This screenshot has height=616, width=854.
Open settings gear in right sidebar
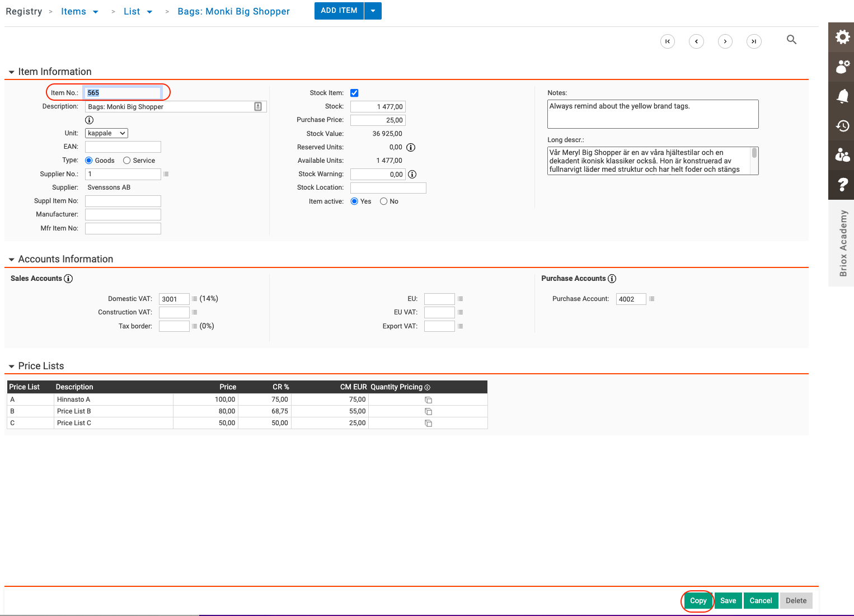point(842,37)
